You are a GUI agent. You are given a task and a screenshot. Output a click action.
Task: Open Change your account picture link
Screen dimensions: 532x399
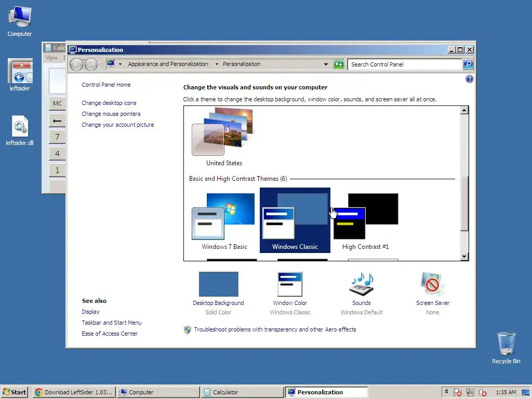[118, 125]
